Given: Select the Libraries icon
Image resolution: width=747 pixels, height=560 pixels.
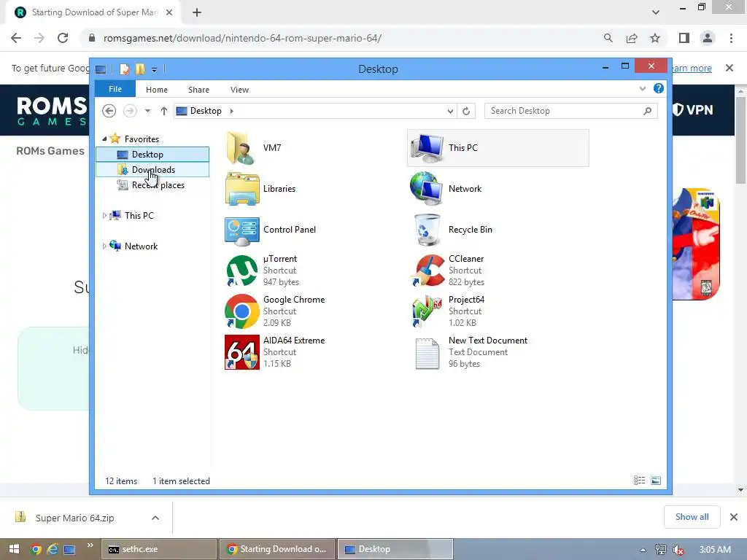Looking at the screenshot, I should (x=242, y=189).
